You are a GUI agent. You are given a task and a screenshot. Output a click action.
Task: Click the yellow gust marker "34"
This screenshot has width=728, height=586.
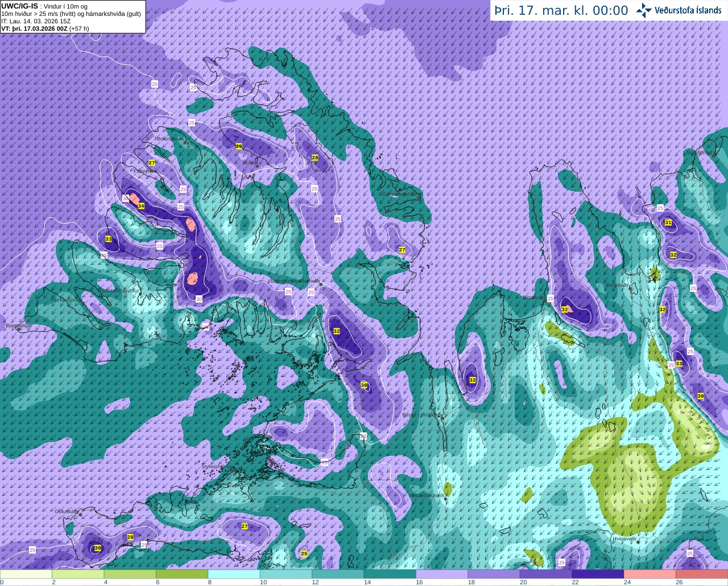click(x=141, y=206)
